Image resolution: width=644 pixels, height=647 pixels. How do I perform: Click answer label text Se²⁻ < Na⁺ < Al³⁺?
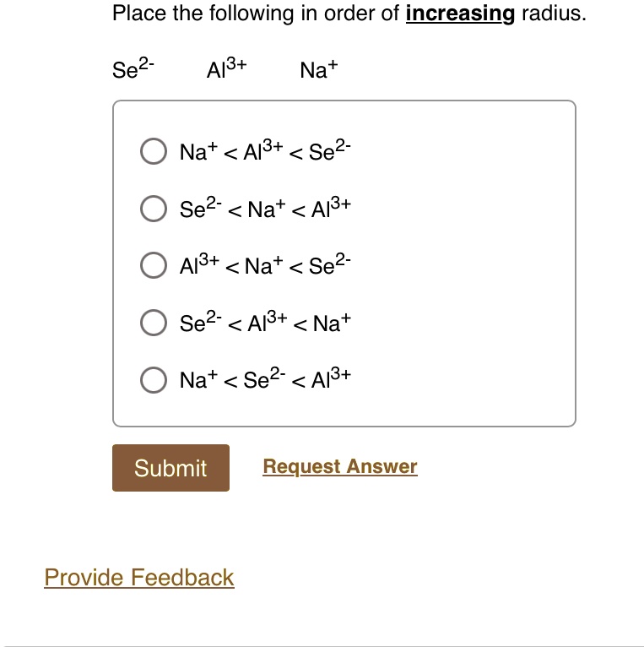tap(265, 209)
